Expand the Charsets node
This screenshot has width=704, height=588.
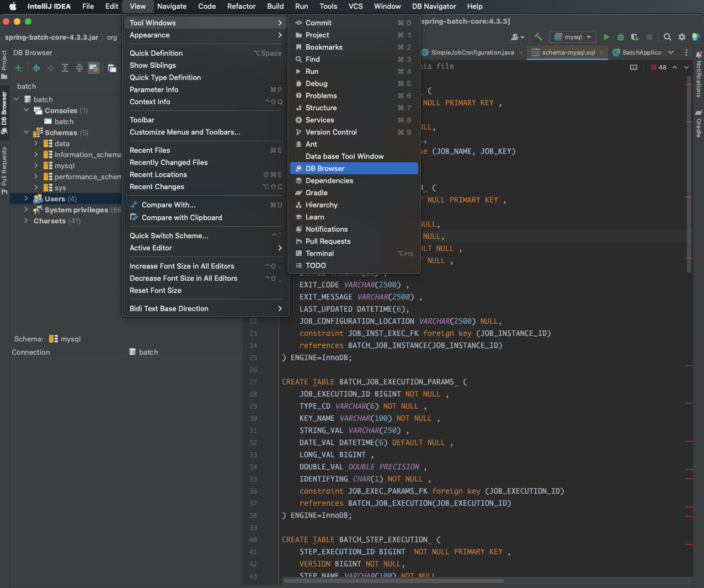[x=26, y=221]
